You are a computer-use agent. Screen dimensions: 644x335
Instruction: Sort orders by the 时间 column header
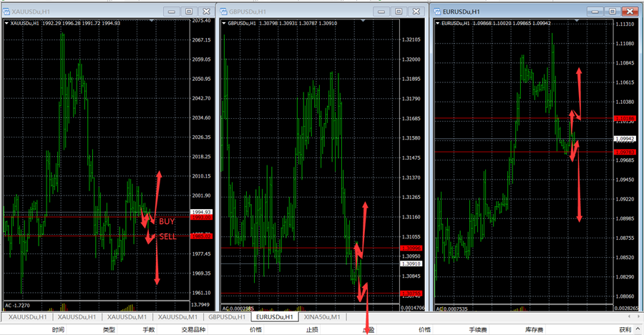point(58,330)
